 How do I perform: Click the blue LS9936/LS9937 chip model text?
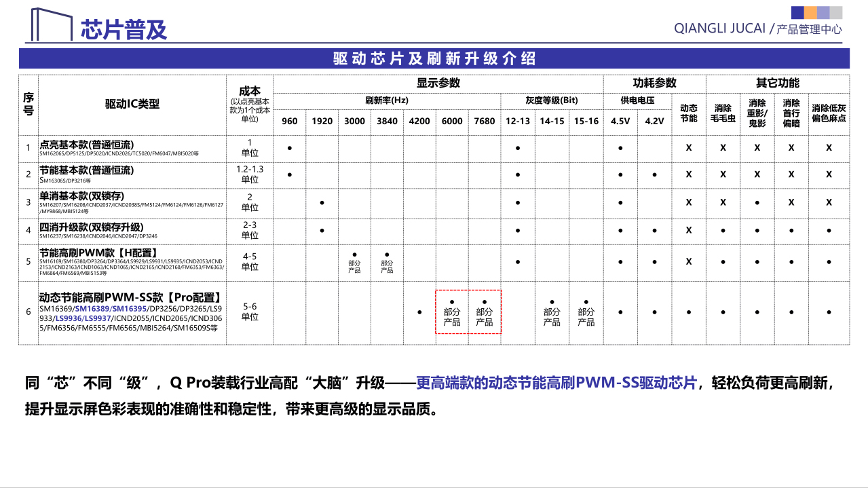coord(83,318)
